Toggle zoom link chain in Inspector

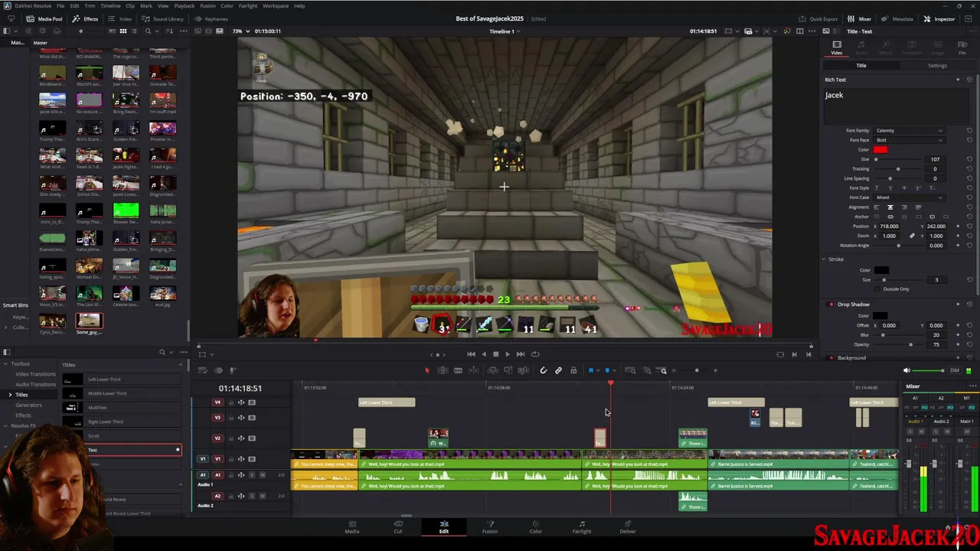tap(911, 236)
